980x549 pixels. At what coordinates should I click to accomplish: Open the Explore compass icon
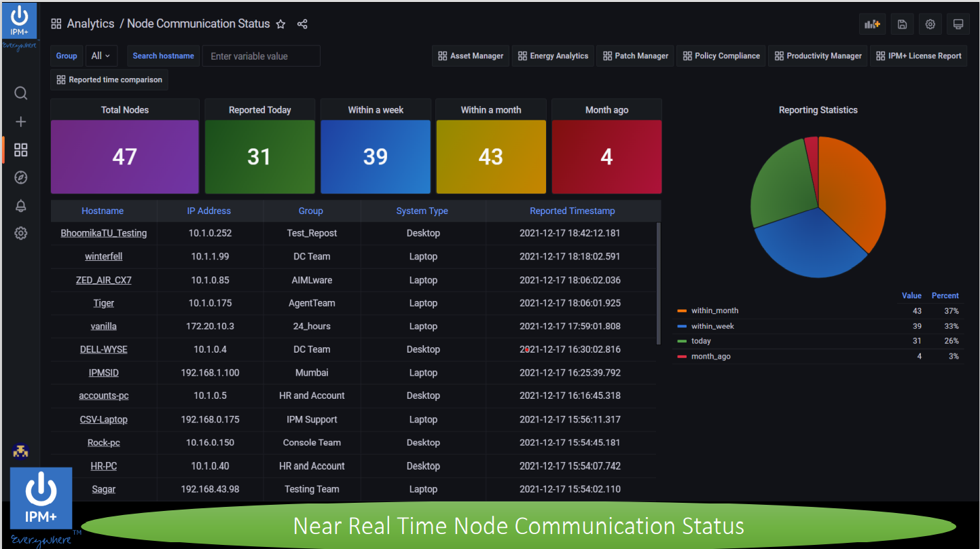(21, 178)
